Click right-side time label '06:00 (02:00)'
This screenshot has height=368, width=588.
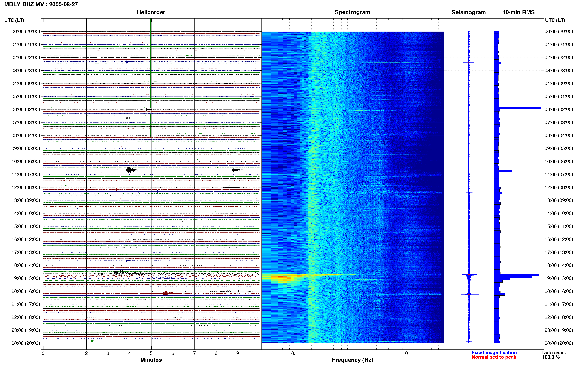coord(559,109)
